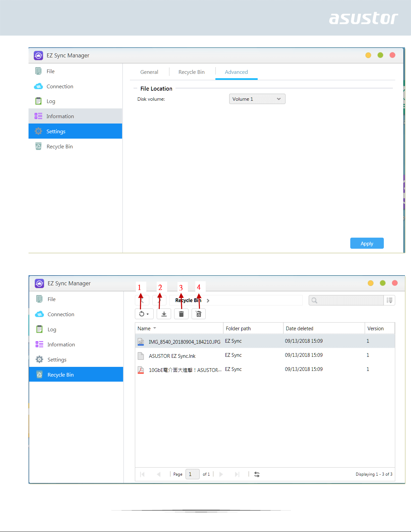Go to the next page

coord(221,474)
